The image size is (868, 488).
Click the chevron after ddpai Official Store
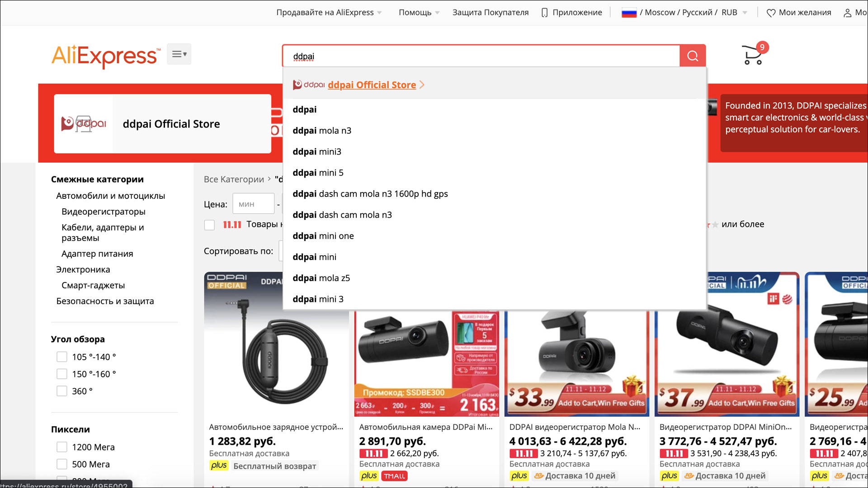(422, 84)
